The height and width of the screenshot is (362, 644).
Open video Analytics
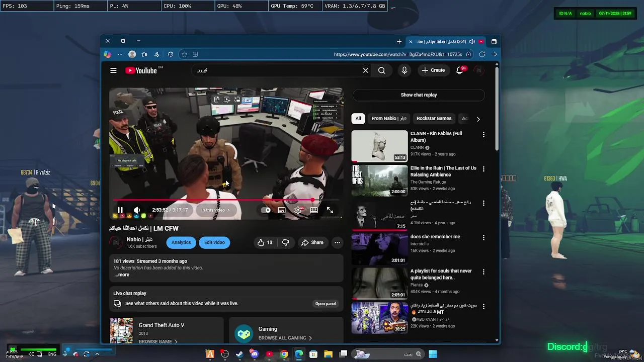pos(181,242)
